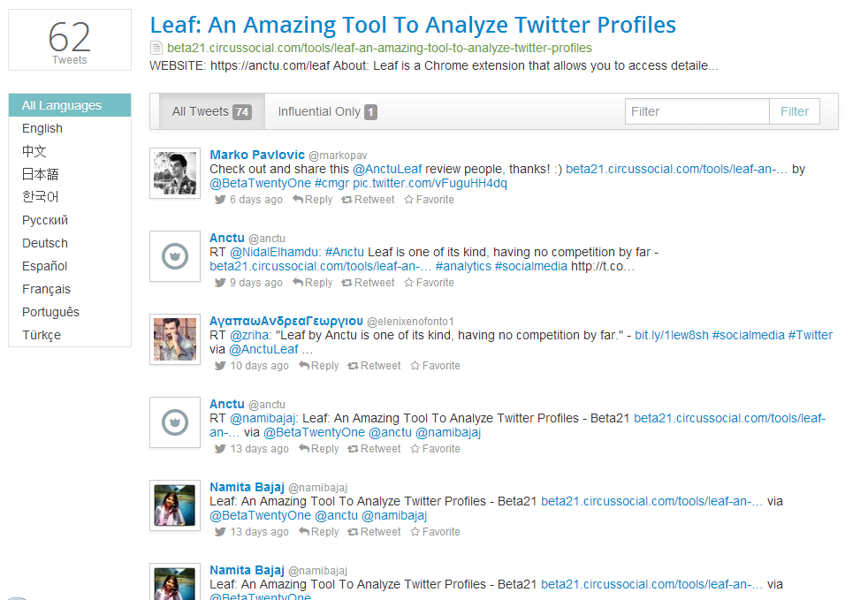
Task: Choose Русский language filter
Action: click(x=45, y=220)
